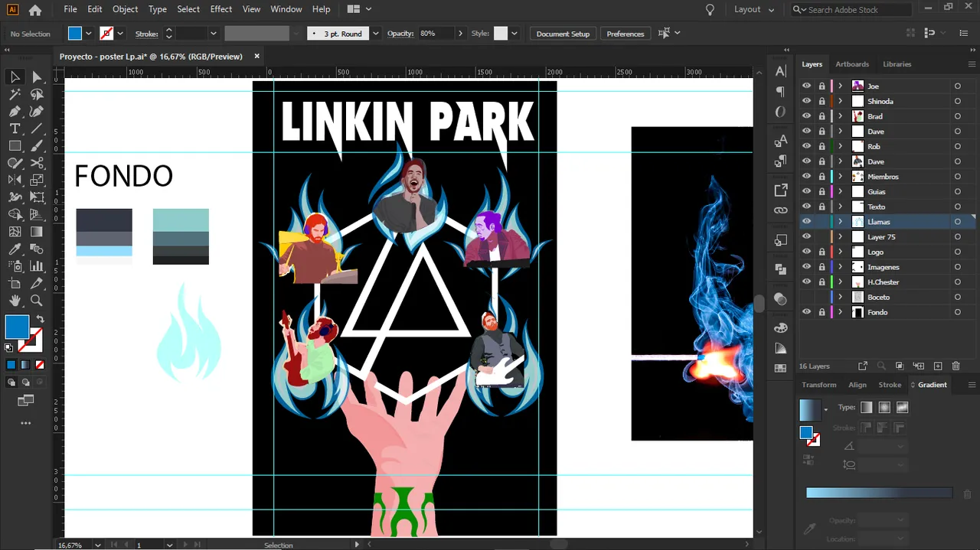Select the Symbol Sprayer tool
This screenshot has width=980, height=550.
tap(15, 266)
